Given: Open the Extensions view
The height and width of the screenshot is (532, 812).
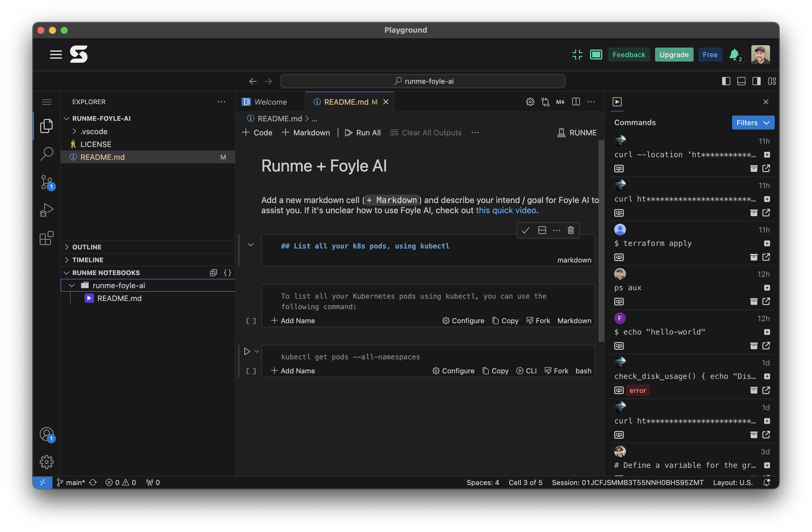Looking at the screenshot, I should (46, 238).
